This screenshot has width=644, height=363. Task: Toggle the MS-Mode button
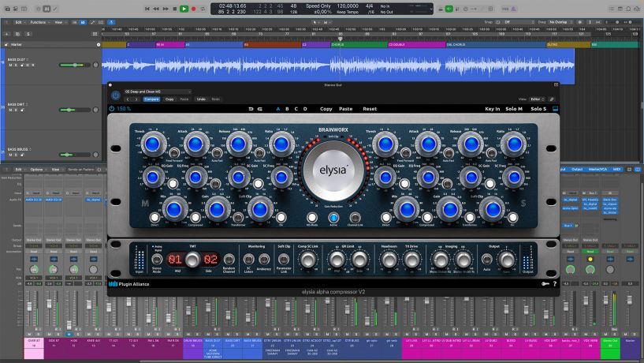311,217
